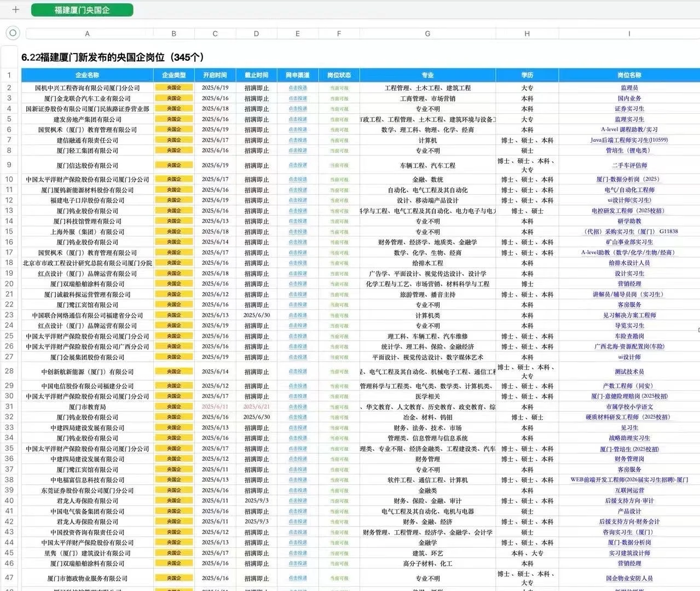Select column B header
700x591 pixels.
174,34
